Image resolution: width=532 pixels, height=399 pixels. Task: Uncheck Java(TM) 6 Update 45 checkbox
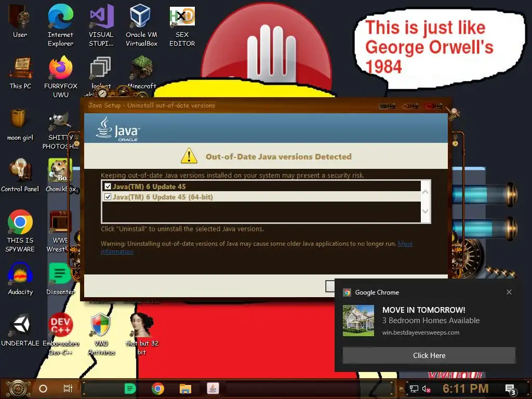pos(108,187)
